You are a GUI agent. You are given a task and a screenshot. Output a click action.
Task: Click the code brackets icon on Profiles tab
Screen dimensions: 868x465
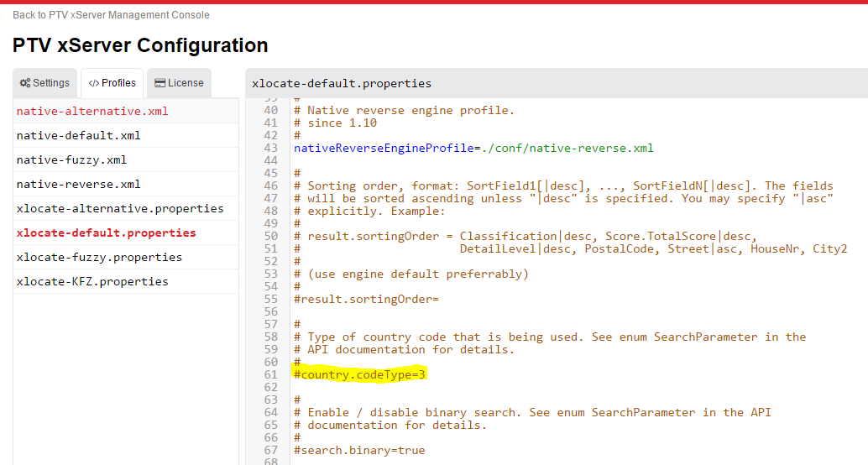coord(93,83)
